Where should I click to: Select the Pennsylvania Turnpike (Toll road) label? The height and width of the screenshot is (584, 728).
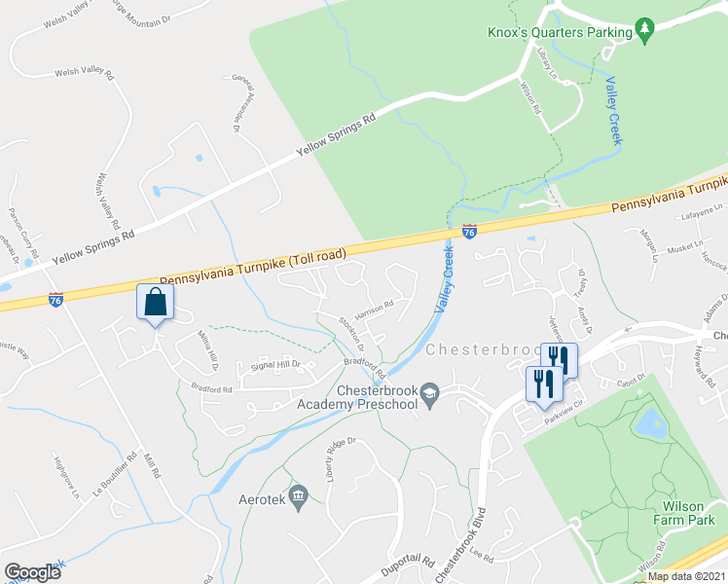253,268
